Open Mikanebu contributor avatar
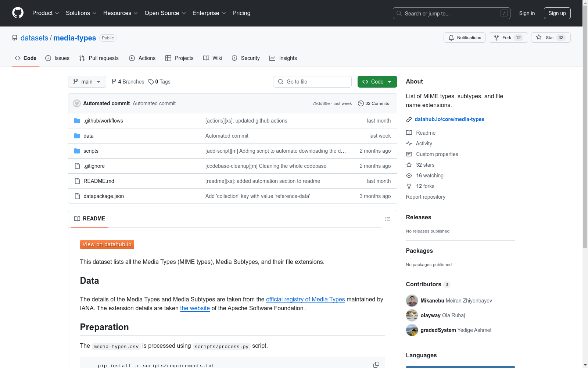This screenshot has height=368, width=588. tap(412, 301)
